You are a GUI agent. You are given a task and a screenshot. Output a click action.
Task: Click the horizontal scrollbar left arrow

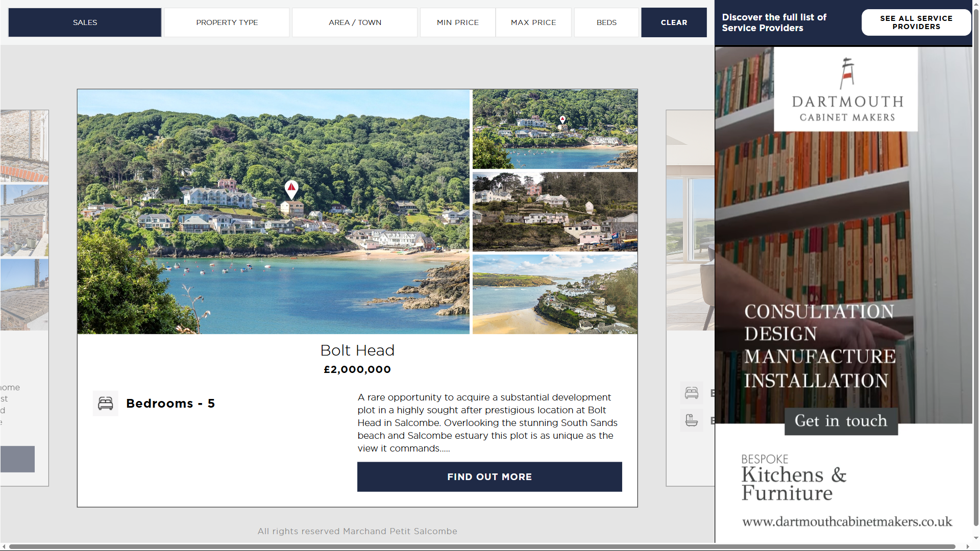4,547
